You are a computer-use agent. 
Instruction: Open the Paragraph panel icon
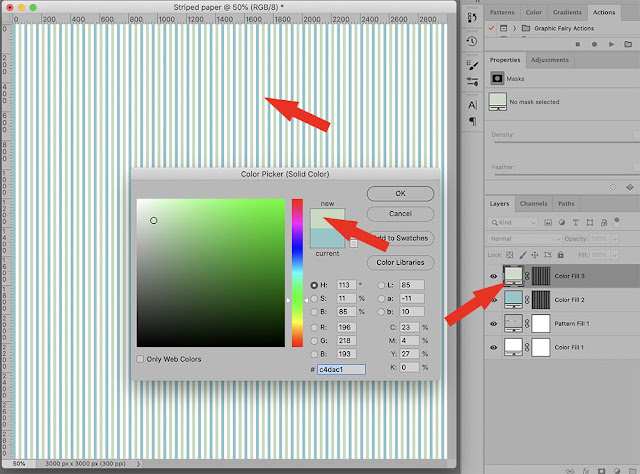tap(472, 121)
